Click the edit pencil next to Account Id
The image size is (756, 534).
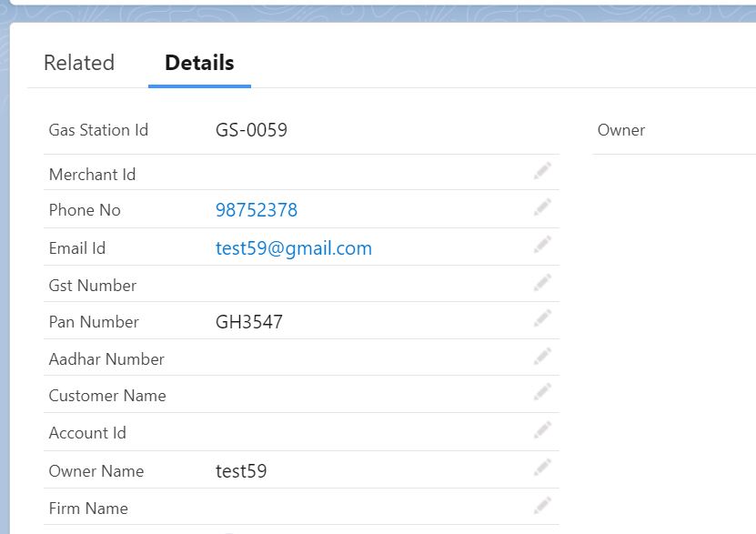[542, 430]
